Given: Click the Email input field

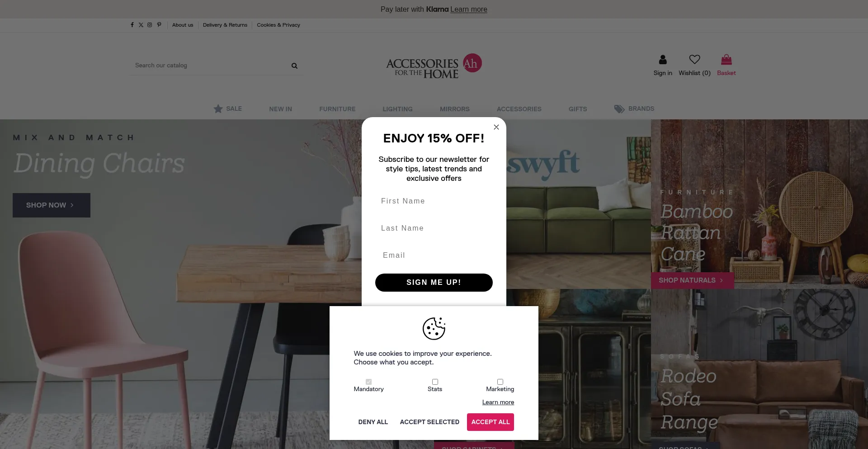Looking at the screenshot, I should 434,255.
